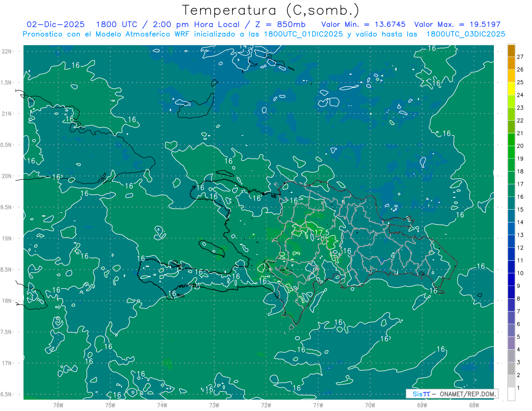
Task: Click the legend value '10' label
Action: pyautogui.click(x=520, y=273)
